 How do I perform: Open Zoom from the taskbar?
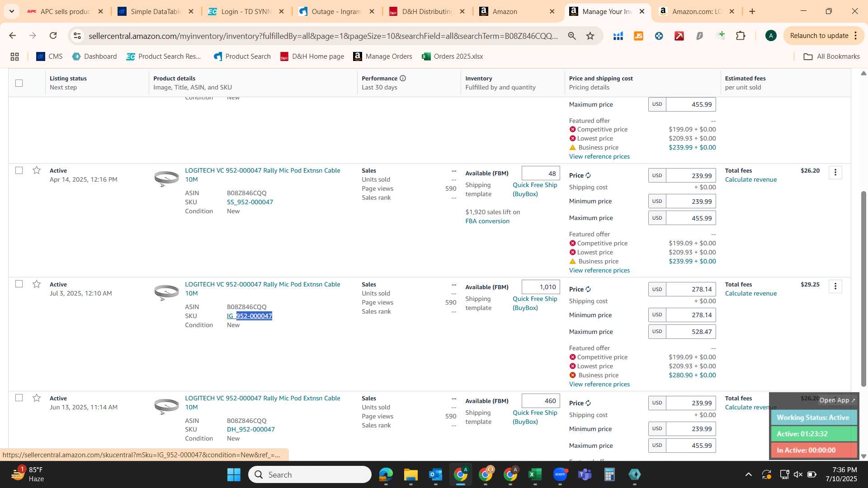tap(560, 474)
